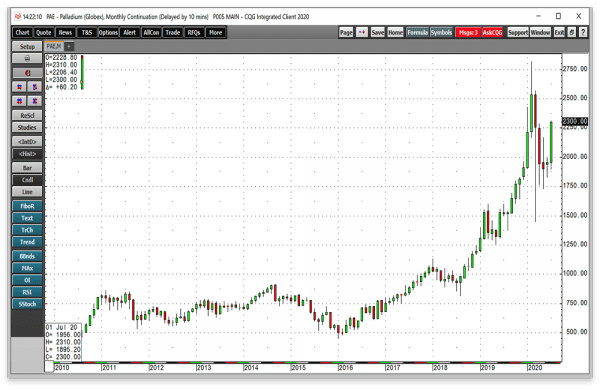600x390 pixels.
Task: Add the SStoch slow stochastic study
Action: (27, 304)
